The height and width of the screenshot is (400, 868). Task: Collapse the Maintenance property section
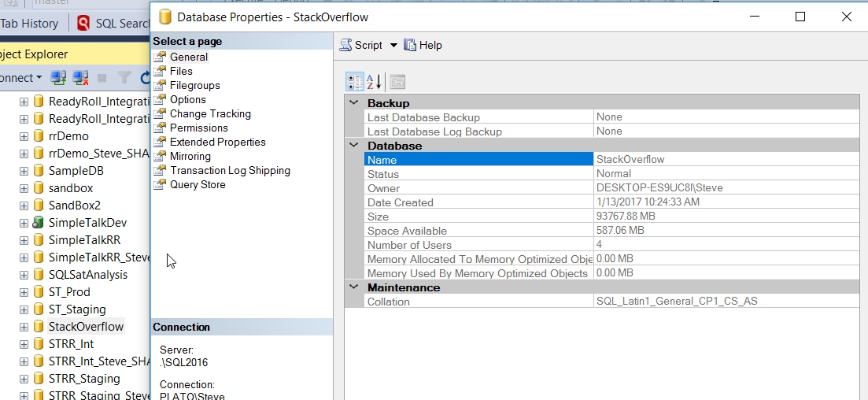[x=354, y=287]
